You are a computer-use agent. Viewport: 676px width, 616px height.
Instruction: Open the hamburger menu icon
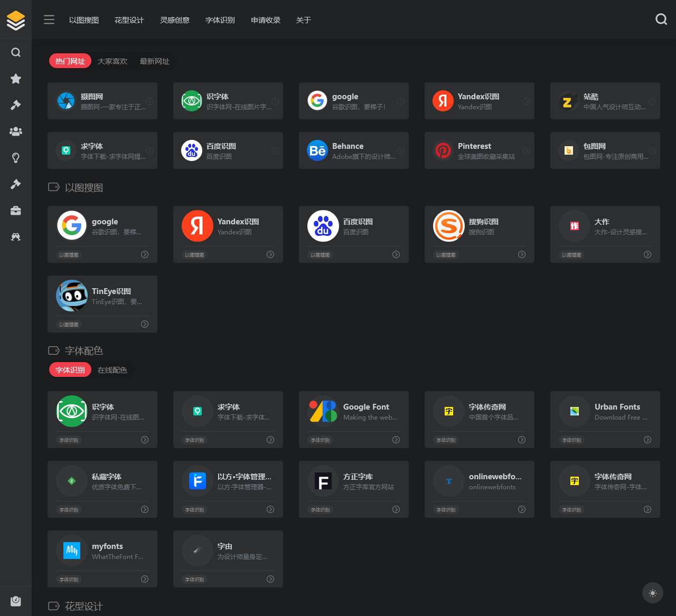49,20
